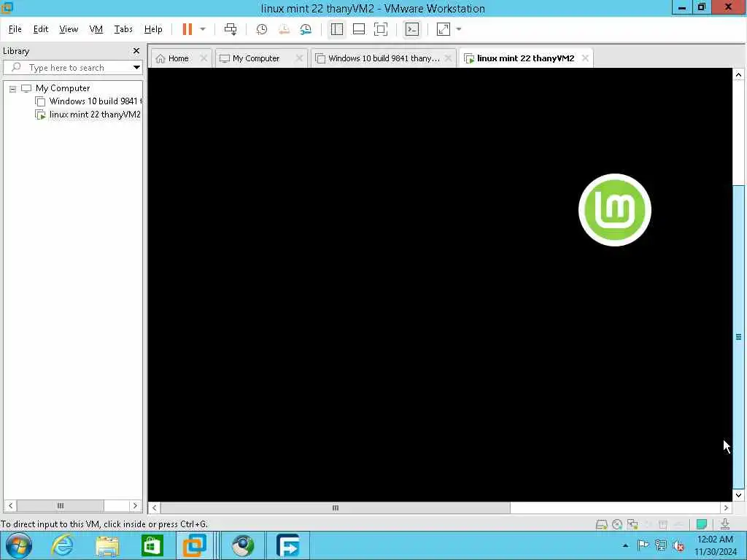747x560 pixels.
Task: Click the VM view vertical scrollbar thumb
Action: pyautogui.click(x=738, y=337)
